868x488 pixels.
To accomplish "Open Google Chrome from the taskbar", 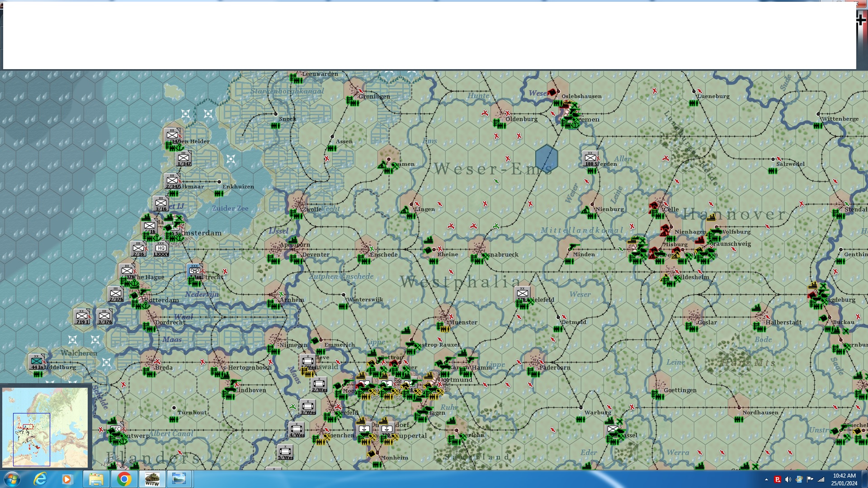I will [x=124, y=479].
